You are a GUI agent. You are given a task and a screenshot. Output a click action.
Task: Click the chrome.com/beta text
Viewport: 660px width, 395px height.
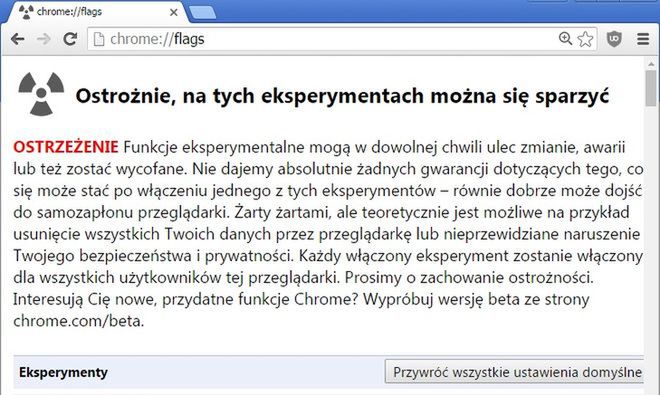pos(79,321)
